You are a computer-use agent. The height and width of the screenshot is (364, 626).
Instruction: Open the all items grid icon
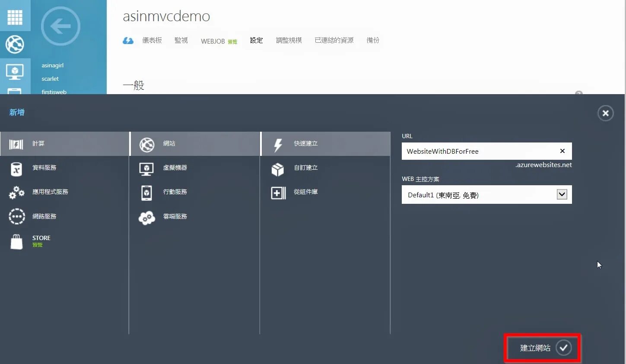(15, 17)
